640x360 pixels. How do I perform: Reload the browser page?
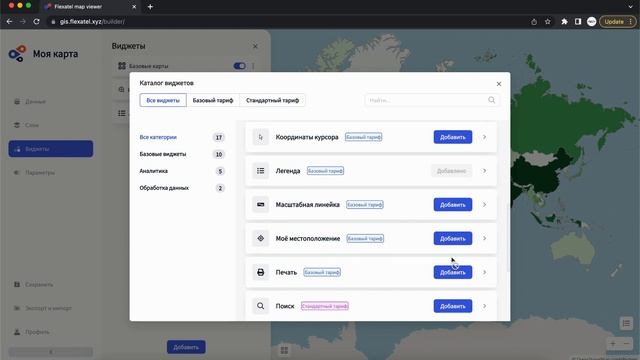(x=36, y=22)
